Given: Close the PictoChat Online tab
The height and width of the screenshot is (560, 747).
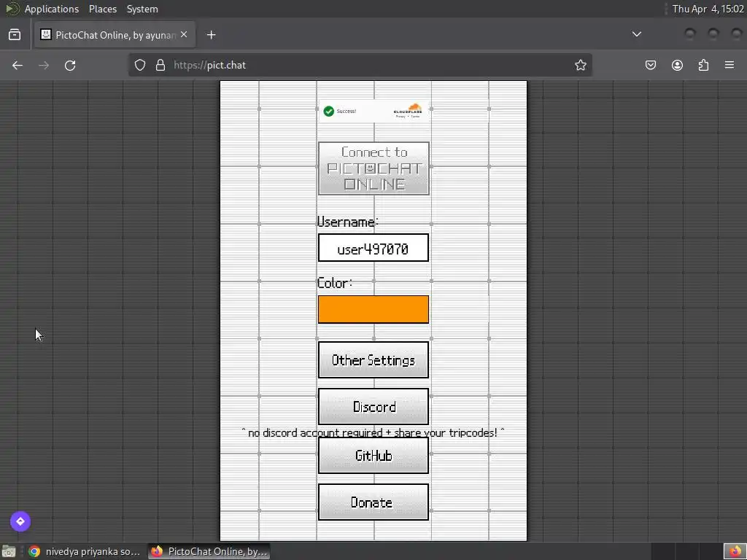Looking at the screenshot, I should click(184, 34).
